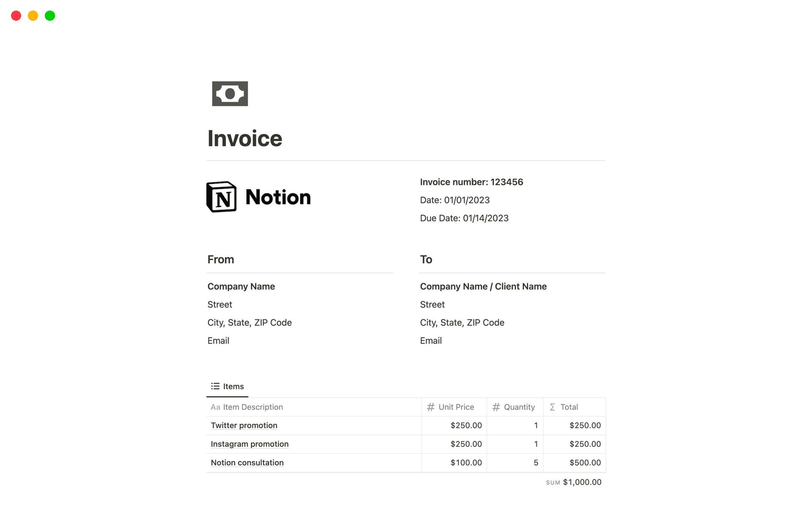Open the Twitter promotion item
Viewport: 812px width, 508px height.
point(244,425)
